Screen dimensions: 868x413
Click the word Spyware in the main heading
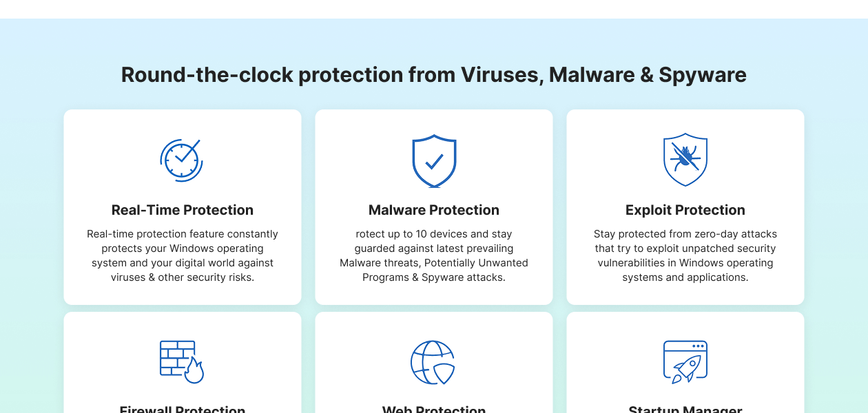pos(703,74)
